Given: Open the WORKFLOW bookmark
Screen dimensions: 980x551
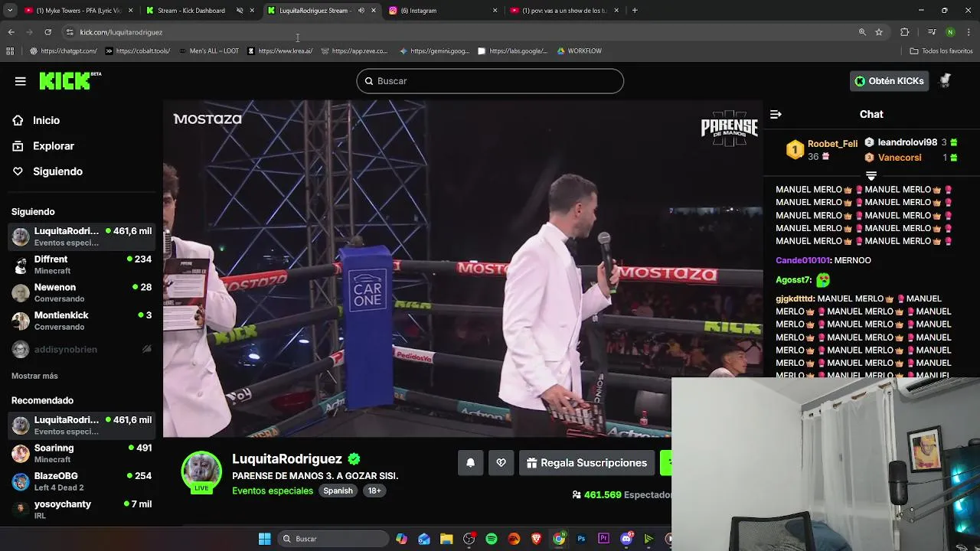Looking at the screenshot, I should [x=580, y=51].
